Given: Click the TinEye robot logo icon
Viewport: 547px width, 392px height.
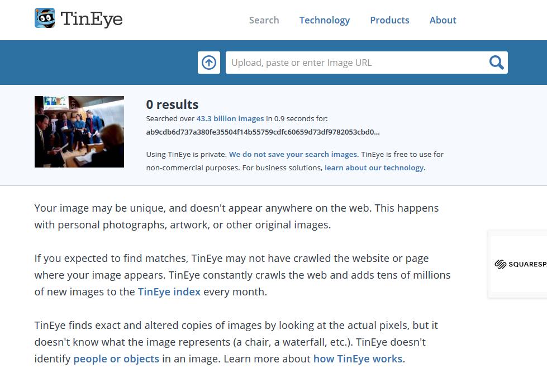Looking at the screenshot, I should [45, 18].
